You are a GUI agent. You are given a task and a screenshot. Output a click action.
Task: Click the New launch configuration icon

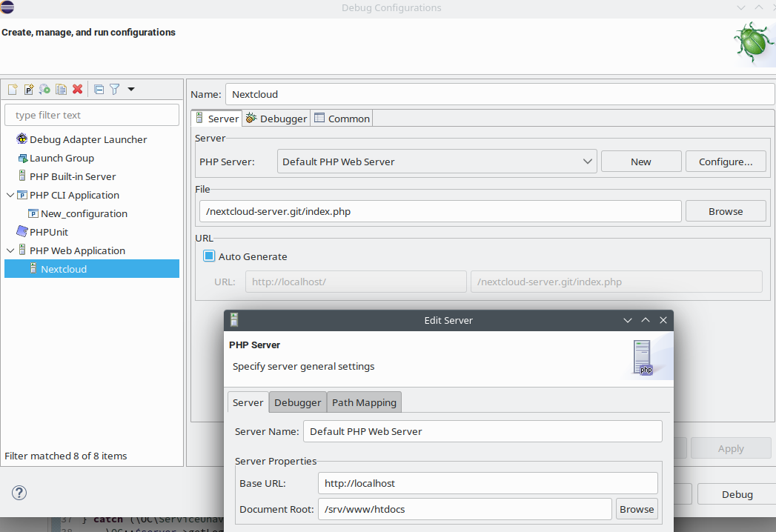tap(13, 89)
